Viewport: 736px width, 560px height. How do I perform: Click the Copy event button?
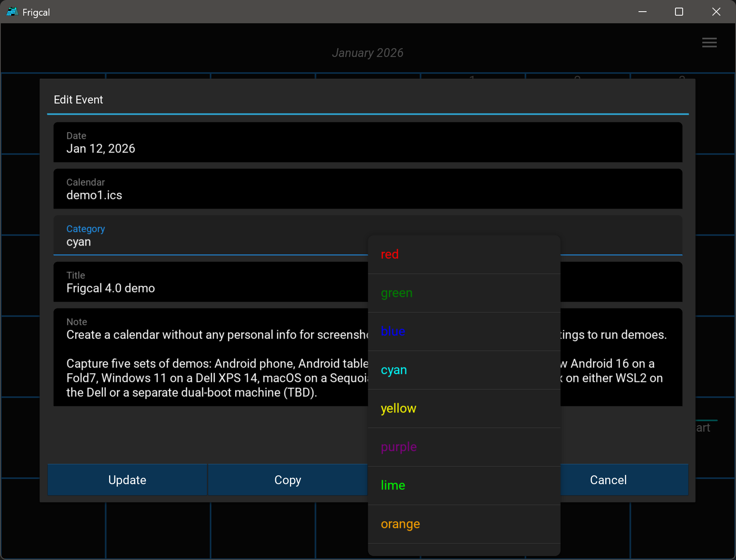[x=287, y=480]
